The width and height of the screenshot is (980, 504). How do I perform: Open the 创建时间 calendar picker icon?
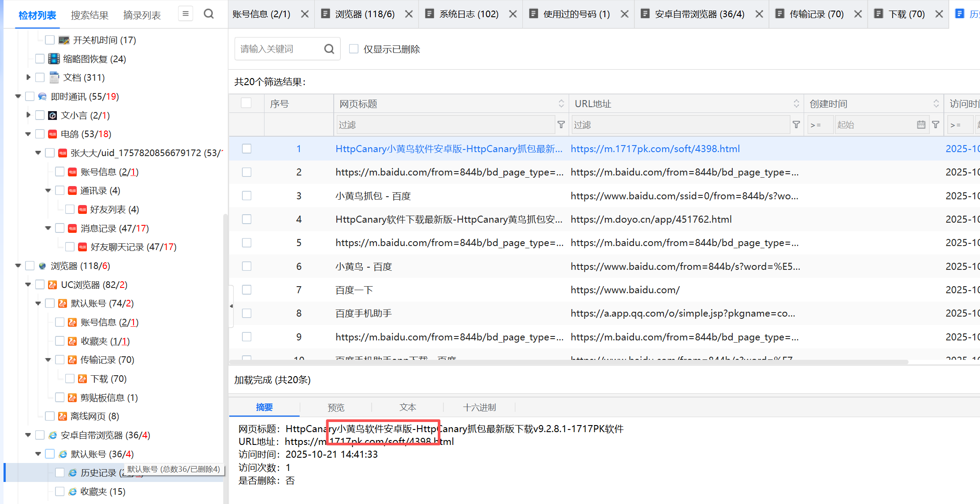pyautogui.click(x=921, y=125)
